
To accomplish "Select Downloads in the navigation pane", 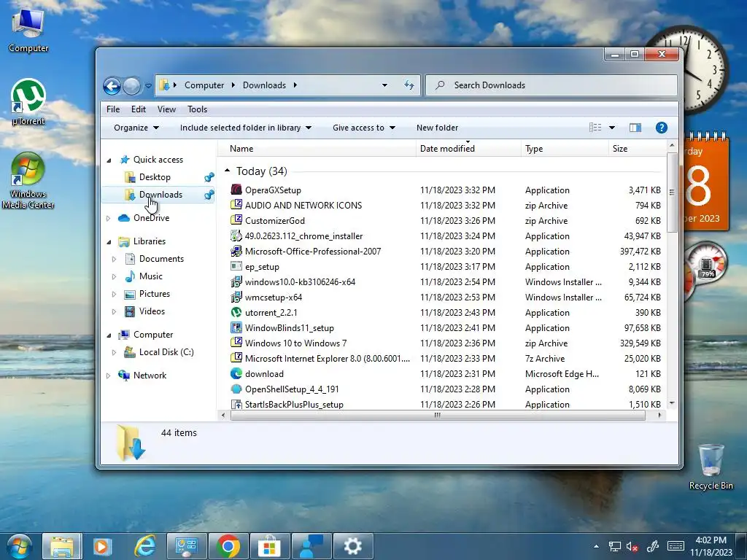I will (160, 195).
